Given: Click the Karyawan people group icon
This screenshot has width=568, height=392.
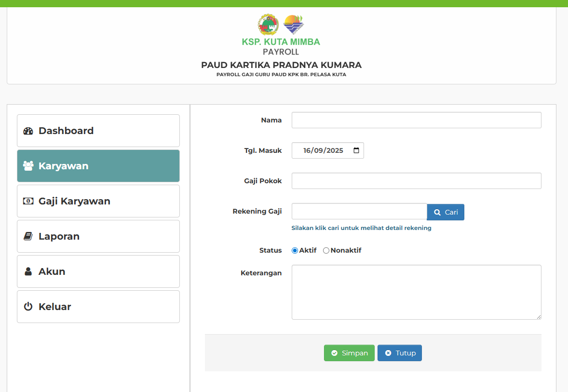Looking at the screenshot, I should (x=28, y=166).
